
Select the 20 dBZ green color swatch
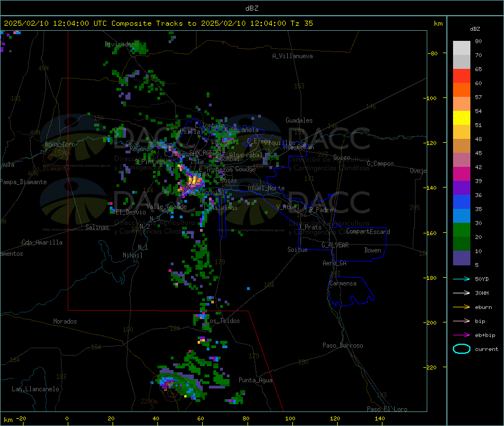[461, 230]
